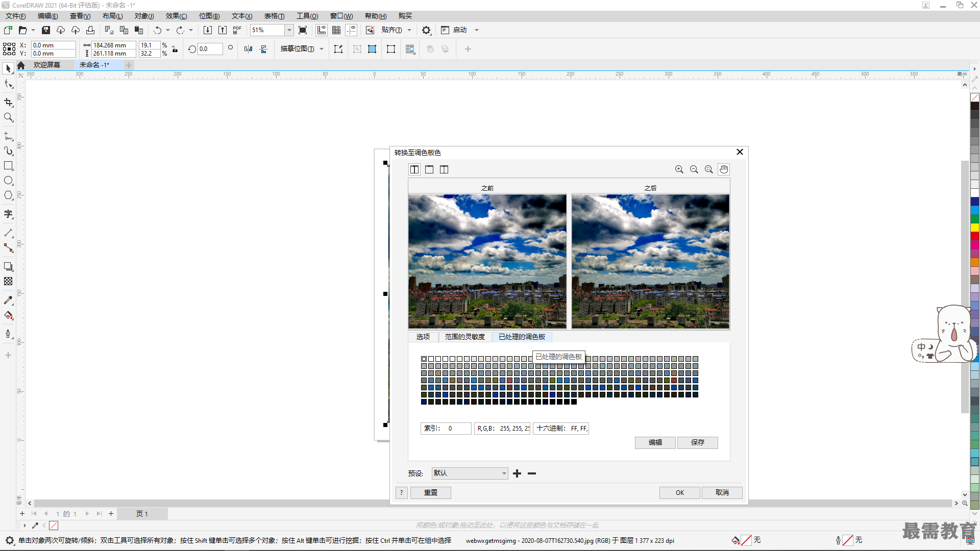Click the 重置 button
The height and width of the screenshot is (551, 980).
click(x=431, y=492)
